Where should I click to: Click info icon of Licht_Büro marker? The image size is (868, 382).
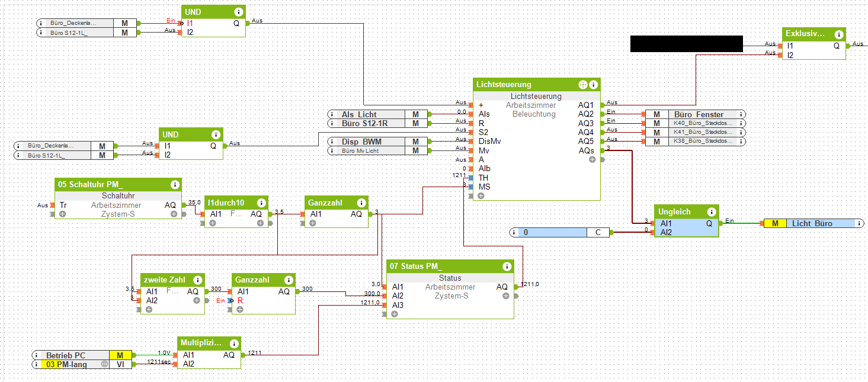(x=860, y=223)
